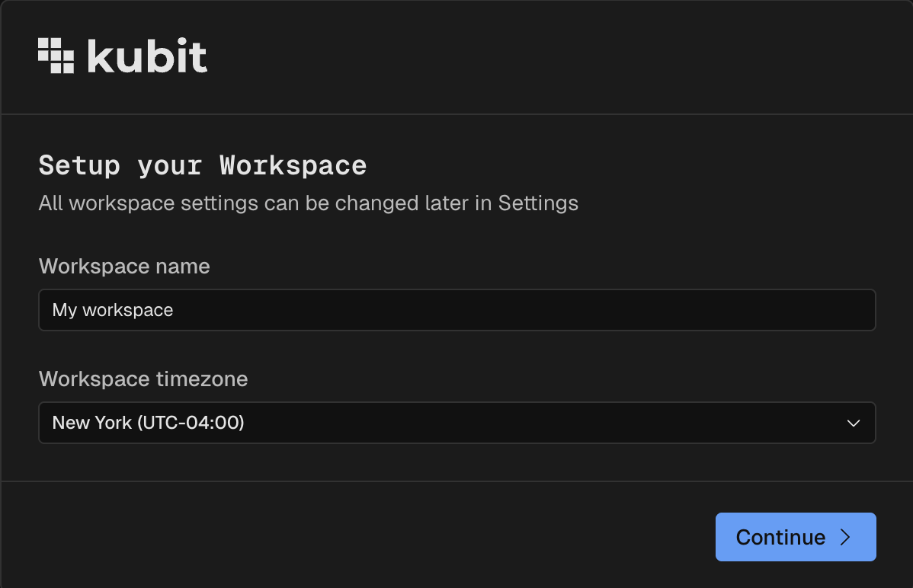The width and height of the screenshot is (913, 588).
Task: Expand timezone list using the down arrow
Action: coord(854,423)
